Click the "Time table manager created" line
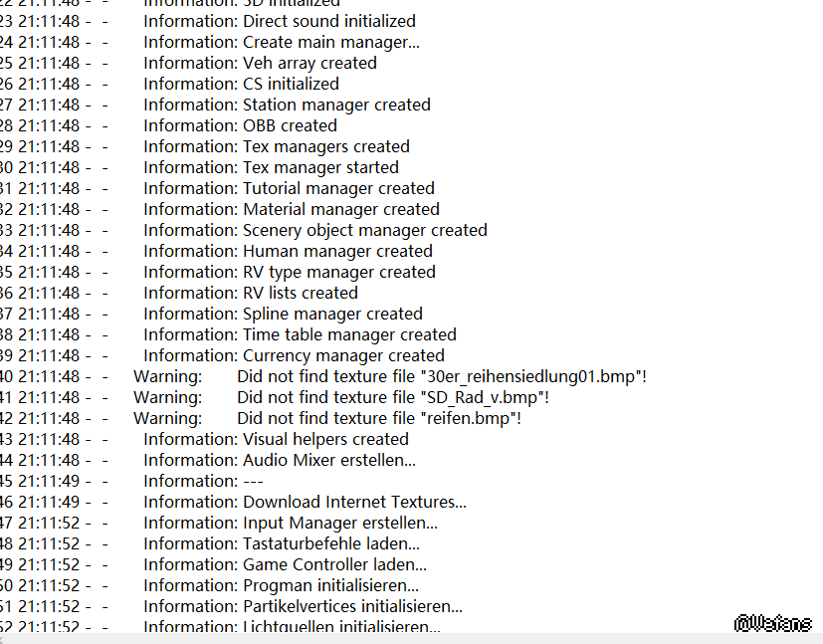Image resolution: width=823 pixels, height=644 pixels. (x=349, y=334)
